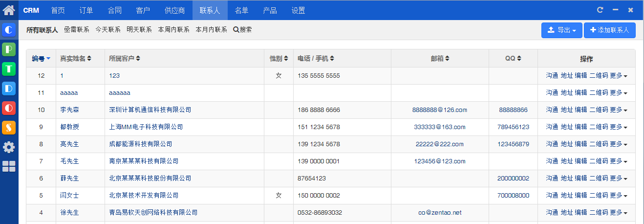Click contact name 闫女士
Screen dimensions: 644x224
point(69,196)
